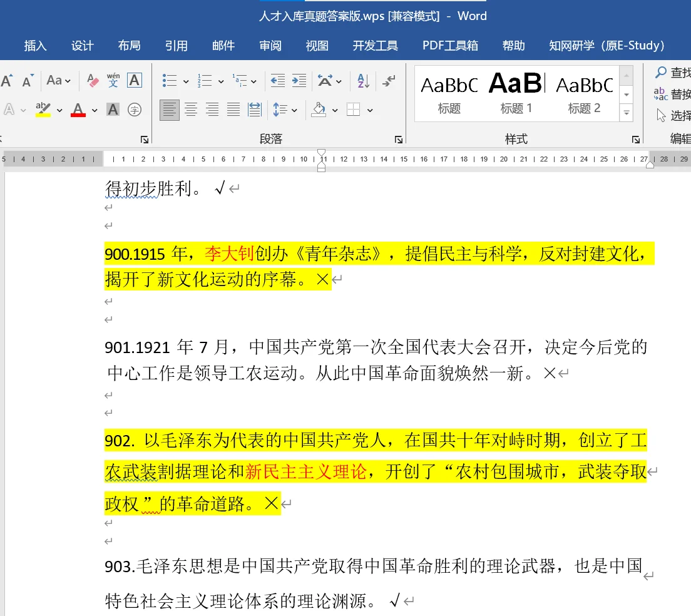Open the 插入 ribbon tab

34,45
